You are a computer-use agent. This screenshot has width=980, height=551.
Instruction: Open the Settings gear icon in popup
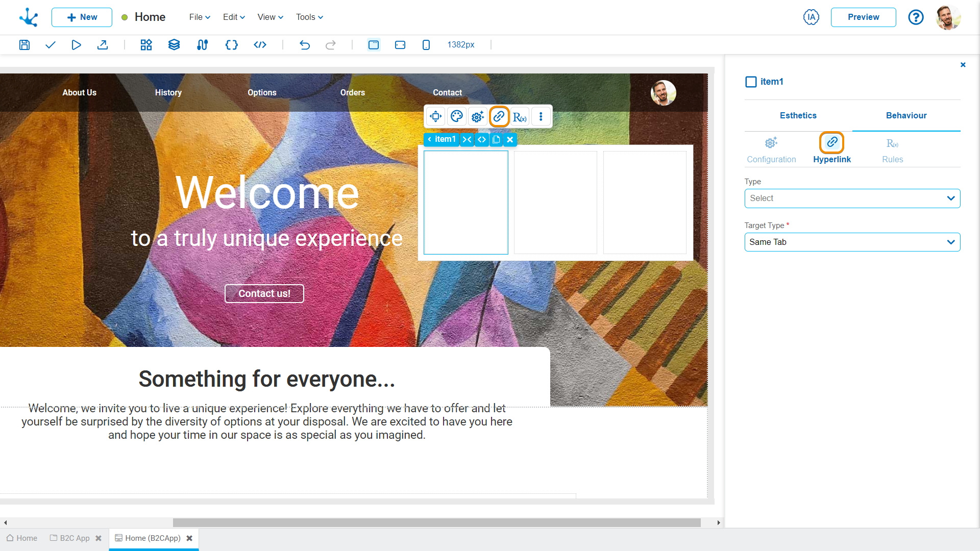click(x=478, y=116)
